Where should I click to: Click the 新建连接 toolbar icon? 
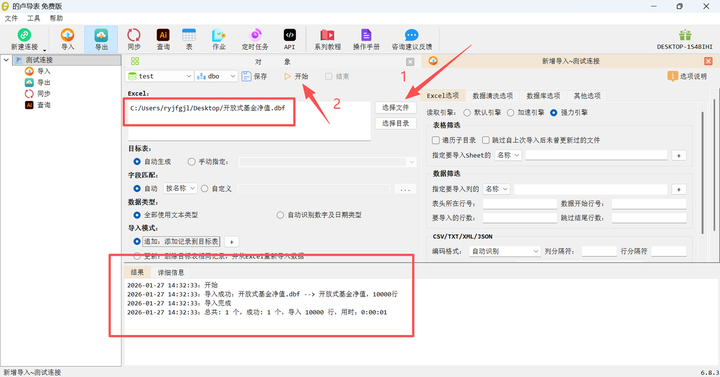(x=24, y=35)
